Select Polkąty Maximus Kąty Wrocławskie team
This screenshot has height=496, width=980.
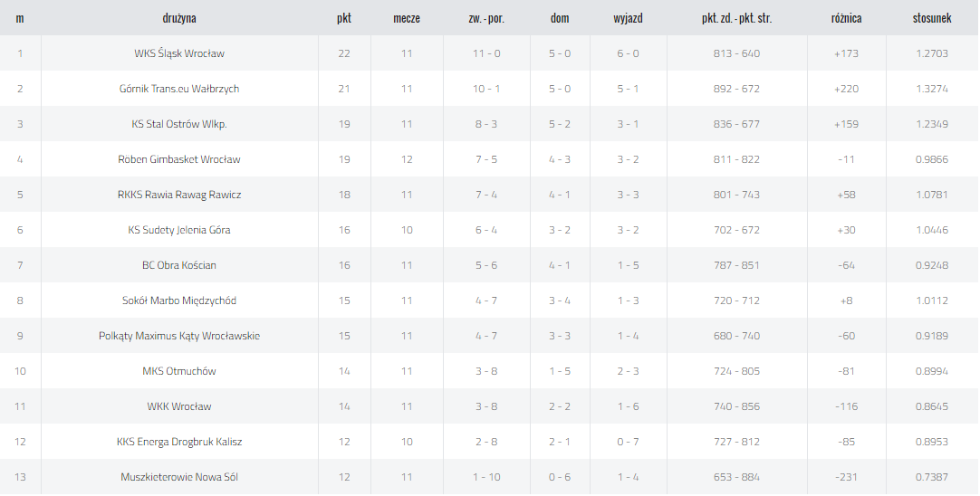[x=179, y=336]
